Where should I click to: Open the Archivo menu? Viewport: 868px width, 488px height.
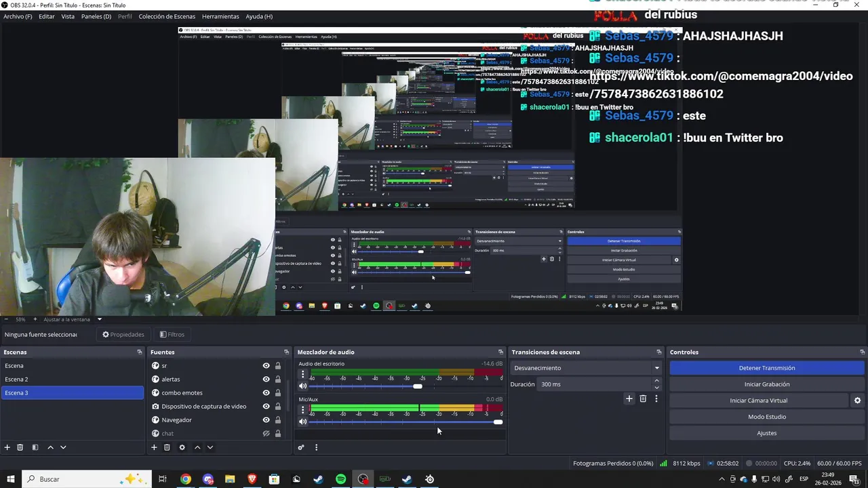18,16
